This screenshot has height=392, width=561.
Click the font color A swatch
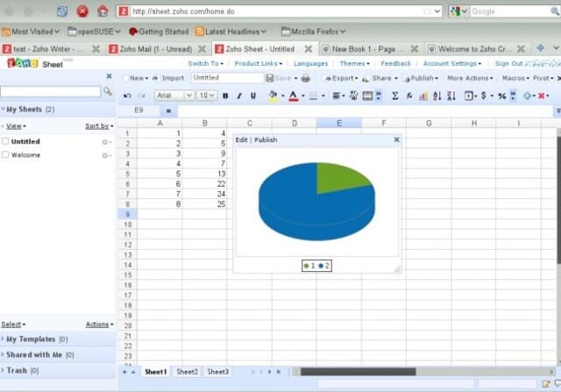(293, 96)
